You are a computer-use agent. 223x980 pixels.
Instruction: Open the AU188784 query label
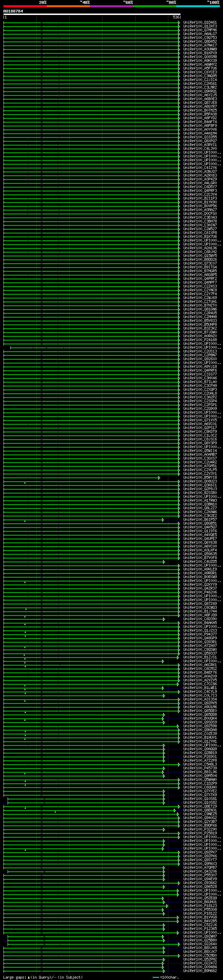click(13, 11)
